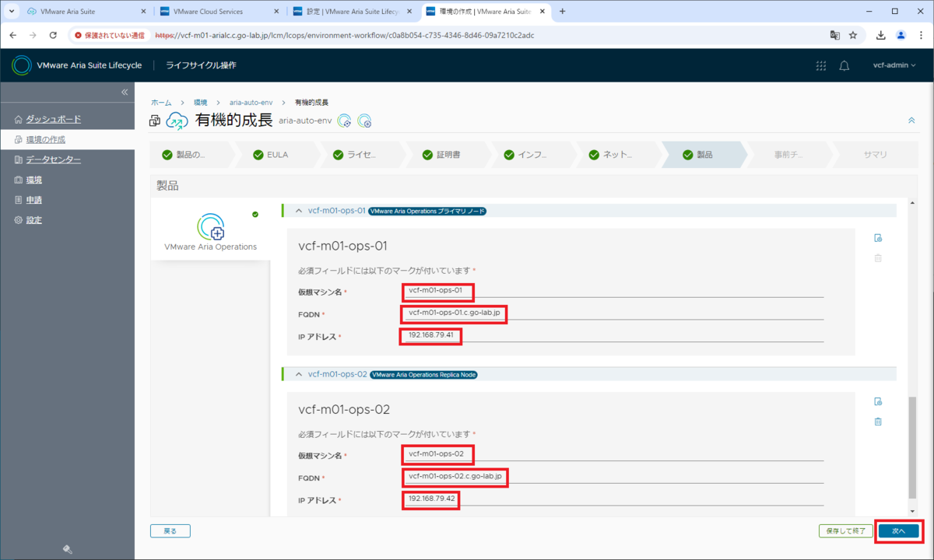
Task: Click 環境 breadcrumb link
Action: [201, 103]
